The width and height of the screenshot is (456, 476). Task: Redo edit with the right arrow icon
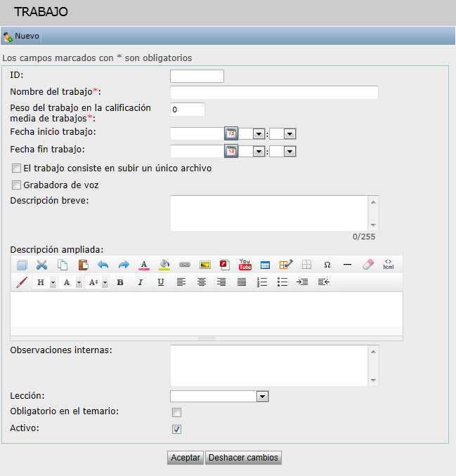point(124,265)
